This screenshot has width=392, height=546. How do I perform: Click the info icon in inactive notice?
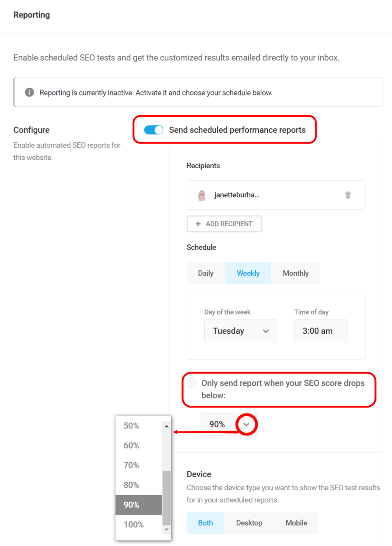(29, 92)
